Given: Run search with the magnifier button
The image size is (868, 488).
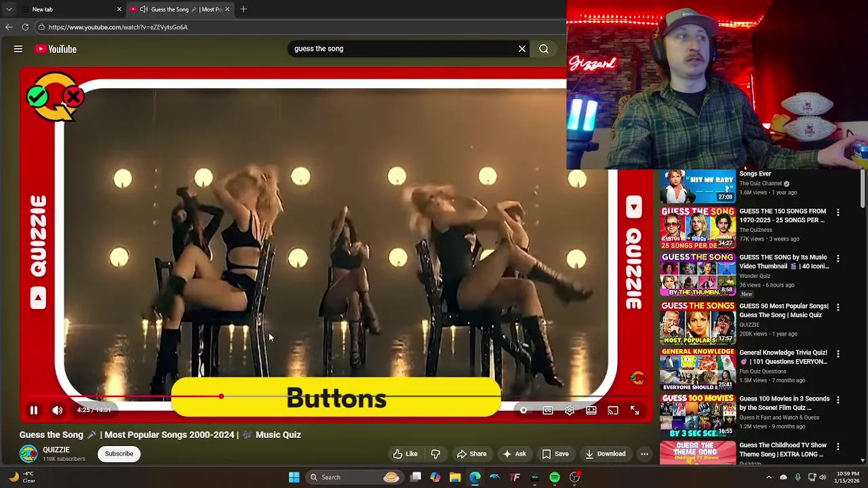Looking at the screenshot, I should tap(544, 49).
